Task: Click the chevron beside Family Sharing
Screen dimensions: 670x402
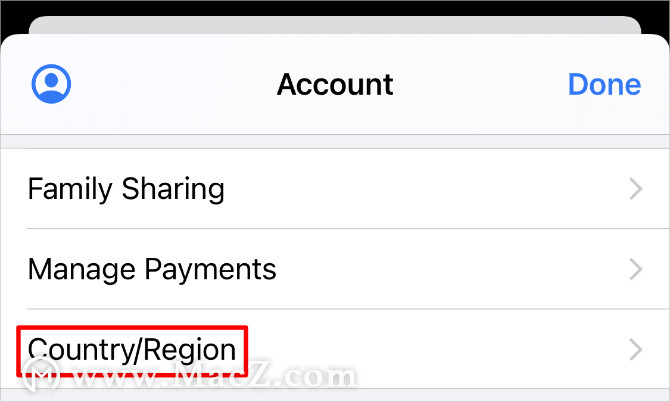Action: [636, 189]
